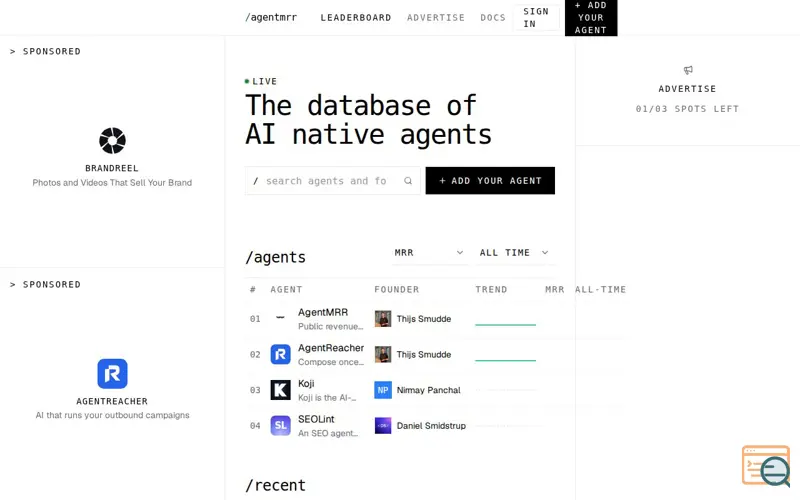
Task: Click rank number 03
Action: coord(255,390)
